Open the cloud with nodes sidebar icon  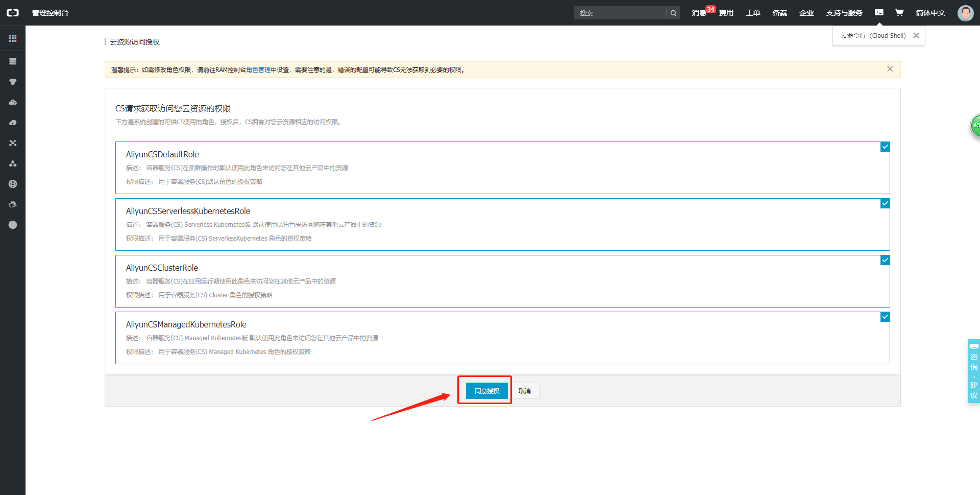click(x=13, y=102)
